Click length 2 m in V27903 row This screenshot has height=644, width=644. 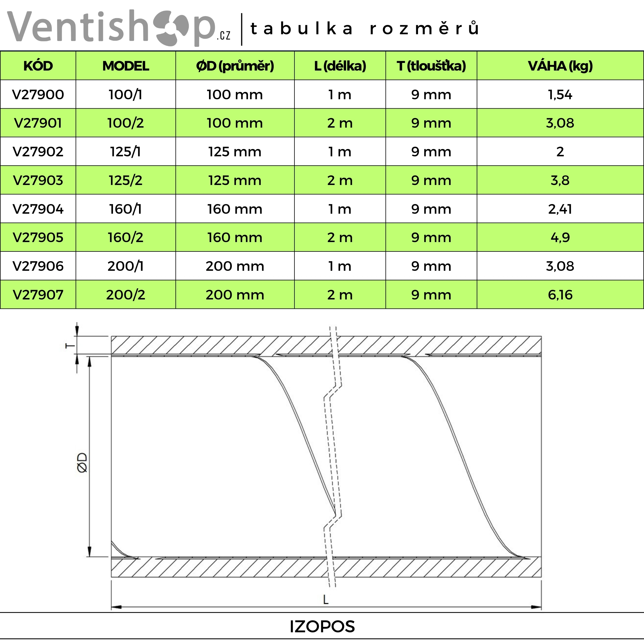coord(340,180)
